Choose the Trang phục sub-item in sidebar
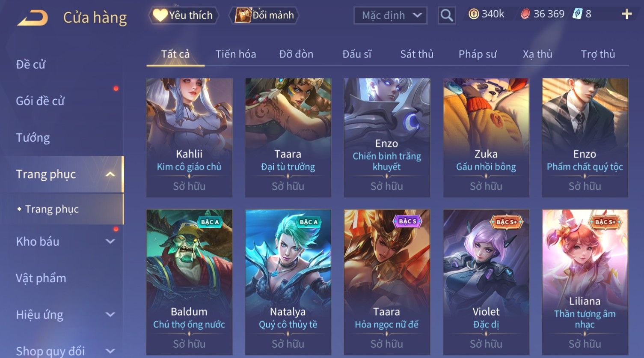The width and height of the screenshot is (644, 358). pyautogui.click(x=52, y=209)
